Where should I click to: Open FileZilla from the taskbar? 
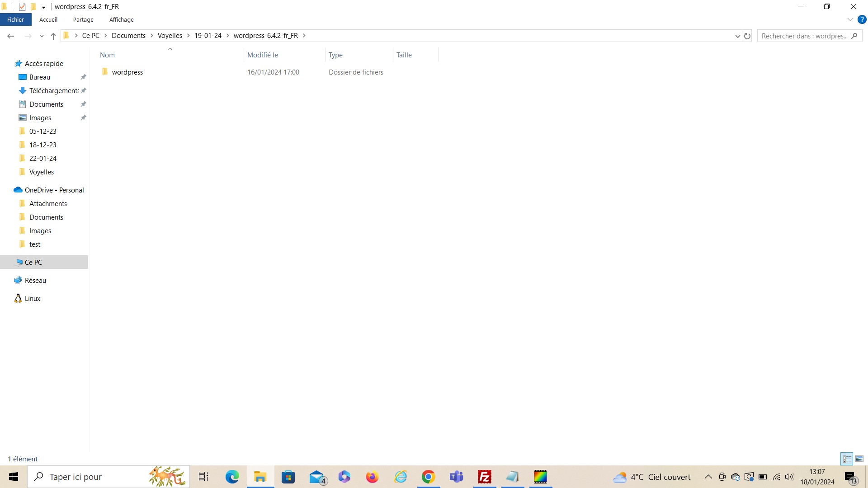click(x=484, y=477)
